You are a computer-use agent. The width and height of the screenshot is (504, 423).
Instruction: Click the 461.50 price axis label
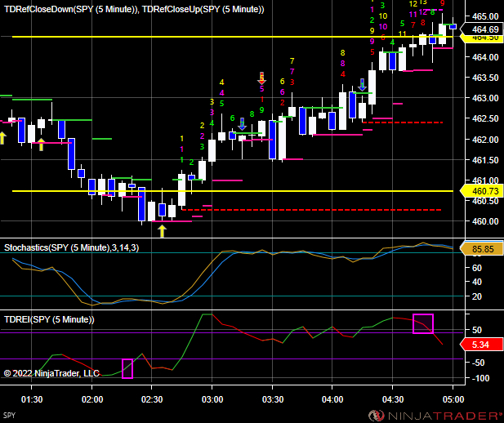pos(485,160)
